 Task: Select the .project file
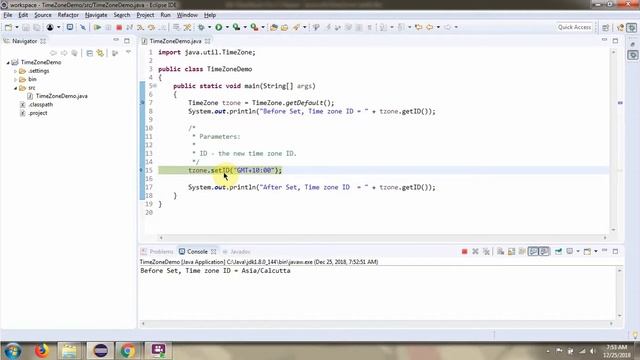click(x=37, y=113)
